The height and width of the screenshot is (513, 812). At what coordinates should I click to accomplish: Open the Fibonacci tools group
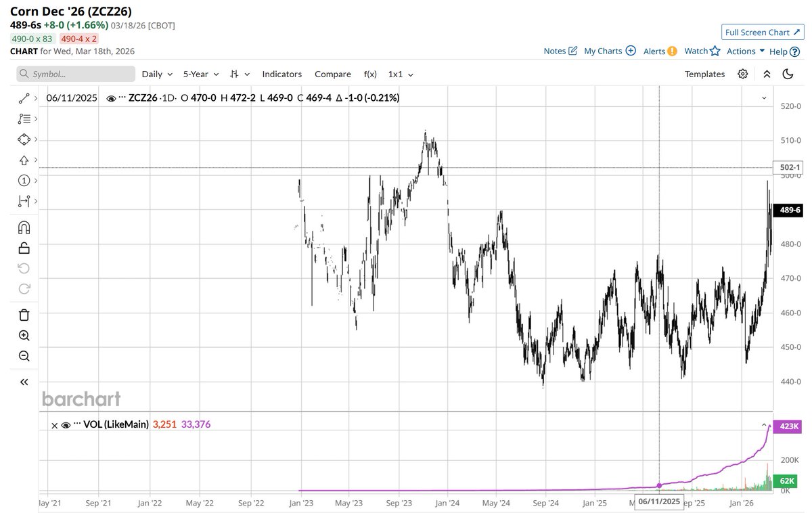(x=24, y=118)
